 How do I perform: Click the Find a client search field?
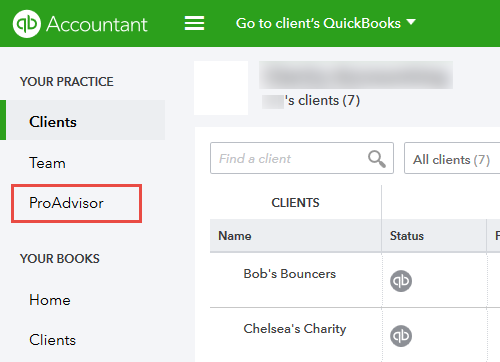click(302, 158)
